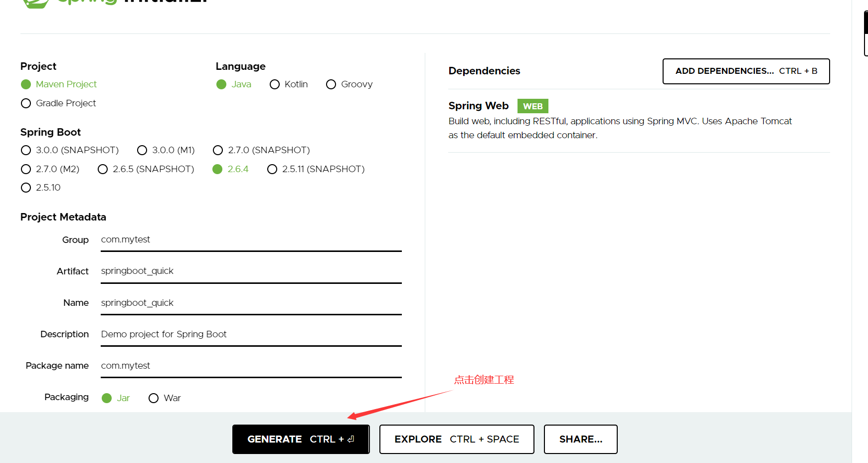Click the SHARE button
The width and height of the screenshot is (868, 463).
tap(580, 439)
